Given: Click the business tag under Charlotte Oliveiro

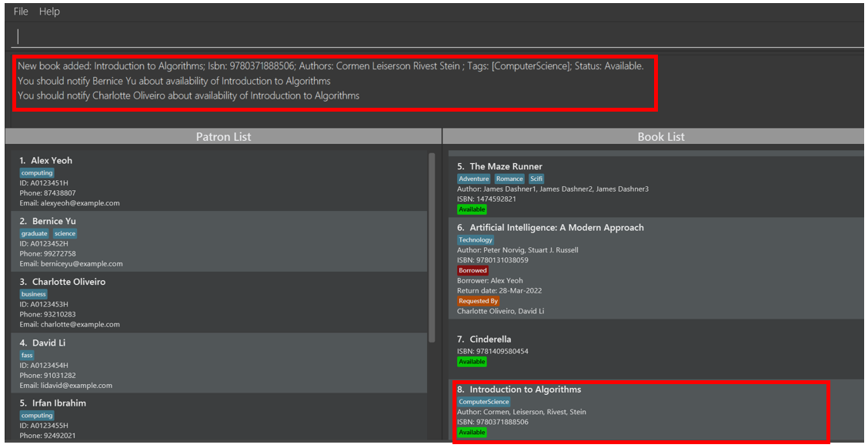Looking at the screenshot, I should (x=34, y=294).
